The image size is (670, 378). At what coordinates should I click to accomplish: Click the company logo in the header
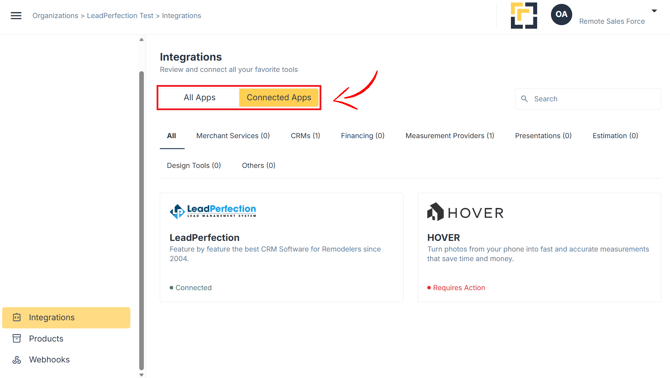[x=524, y=16]
